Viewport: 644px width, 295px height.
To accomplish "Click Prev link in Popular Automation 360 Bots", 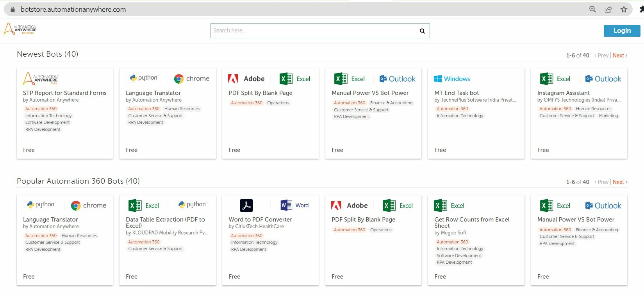I will point(602,182).
